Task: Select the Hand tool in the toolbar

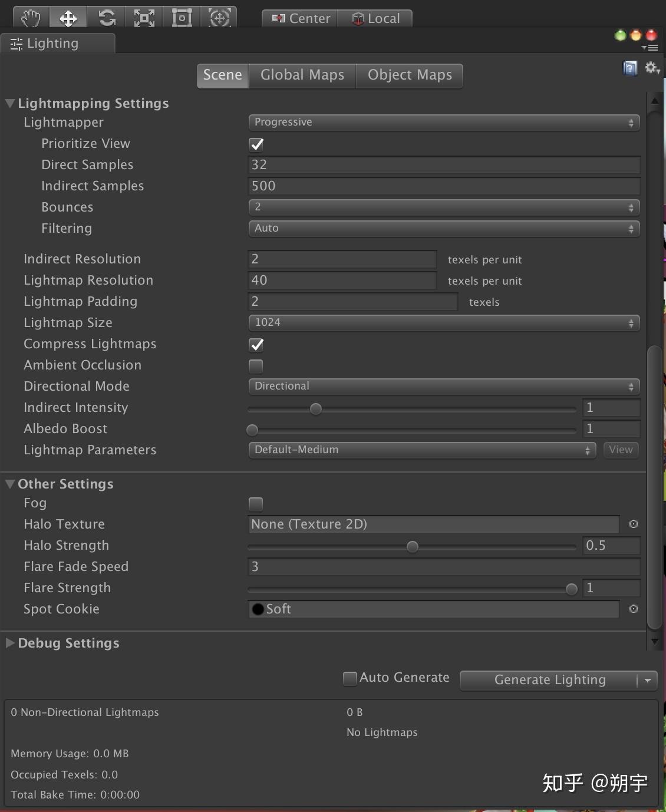Action: pyautogui.click(x=29, y=18)
